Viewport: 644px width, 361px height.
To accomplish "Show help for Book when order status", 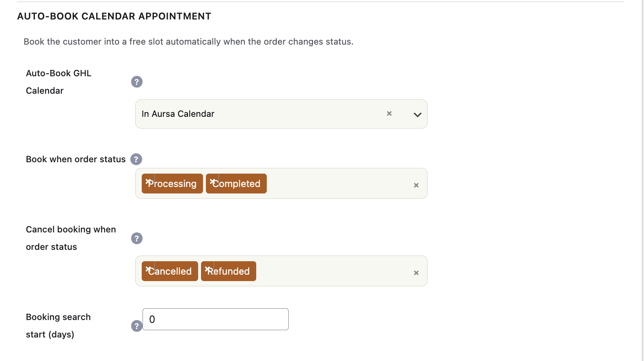I will 136,159.
